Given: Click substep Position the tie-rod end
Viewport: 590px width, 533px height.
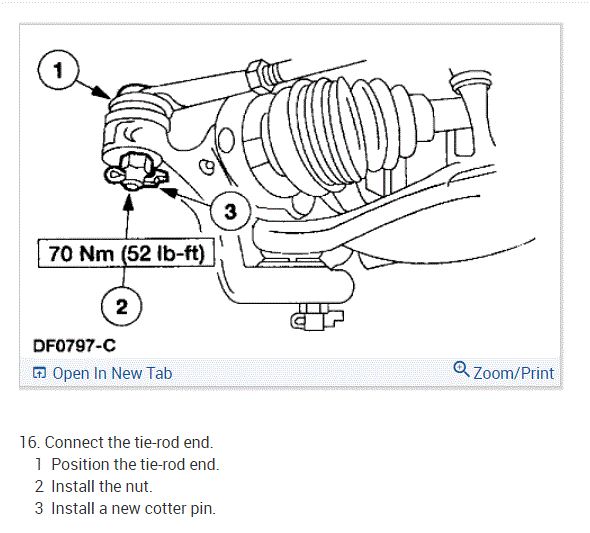Looking at the screenshot, I should point(135,464).
